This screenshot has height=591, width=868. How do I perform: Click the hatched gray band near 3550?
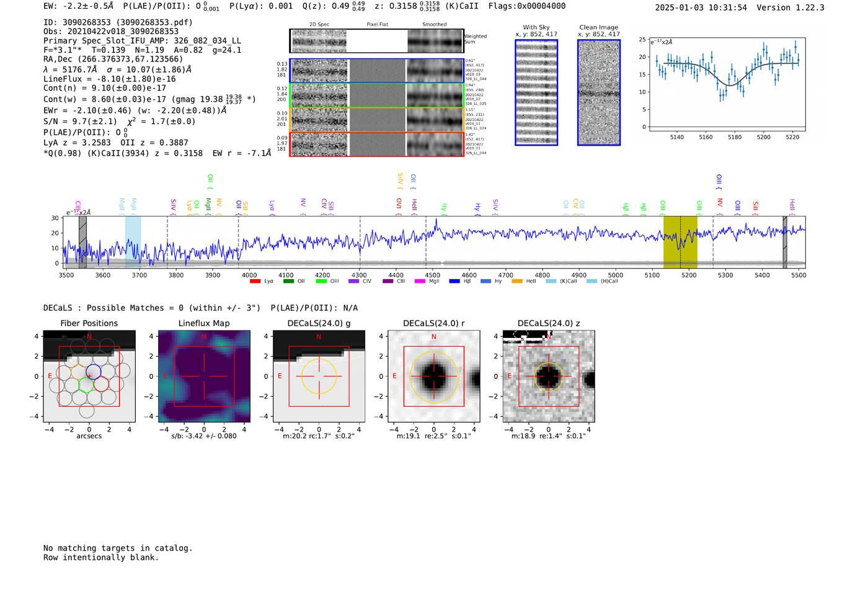click(82, 242)
